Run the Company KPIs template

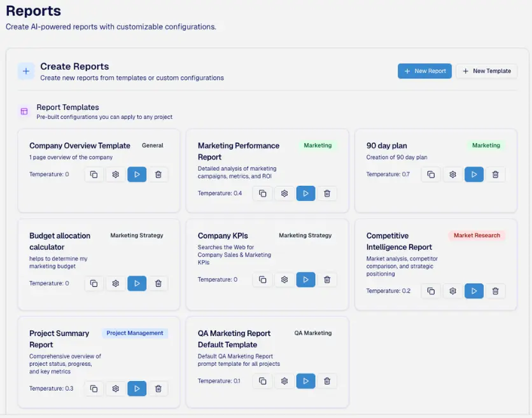pyautogui.click(x=305, y=279)
